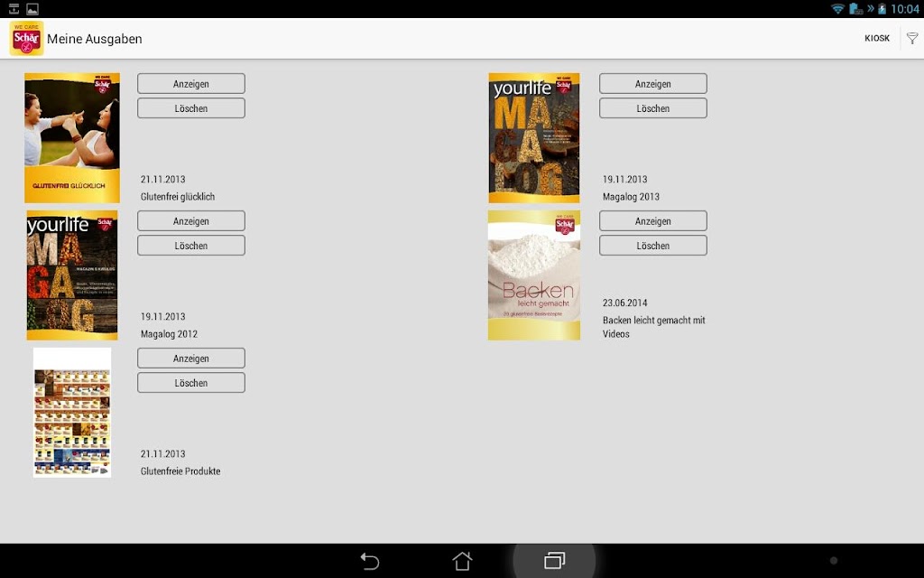Screen dimensions: 924x578
Task: Select the 'Glutenfrei glücklich' title text
Action: [178, 197]
